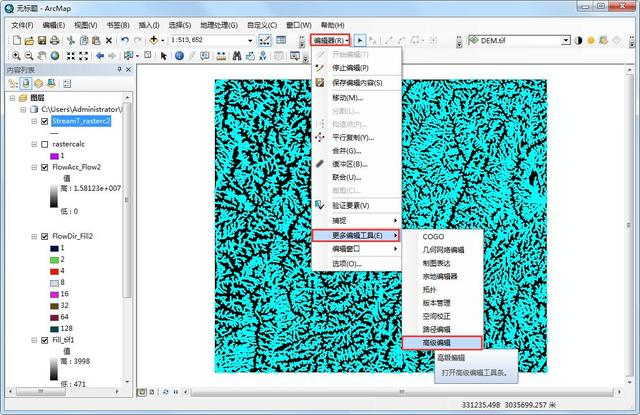Image resolution: width=640 pixels, height=415 pixels.
Task: Copy the selected element
Action: 84,40
